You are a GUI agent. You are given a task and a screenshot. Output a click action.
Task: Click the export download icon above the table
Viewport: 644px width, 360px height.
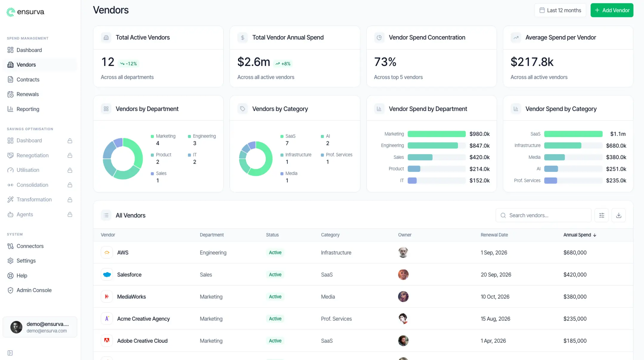618,215
